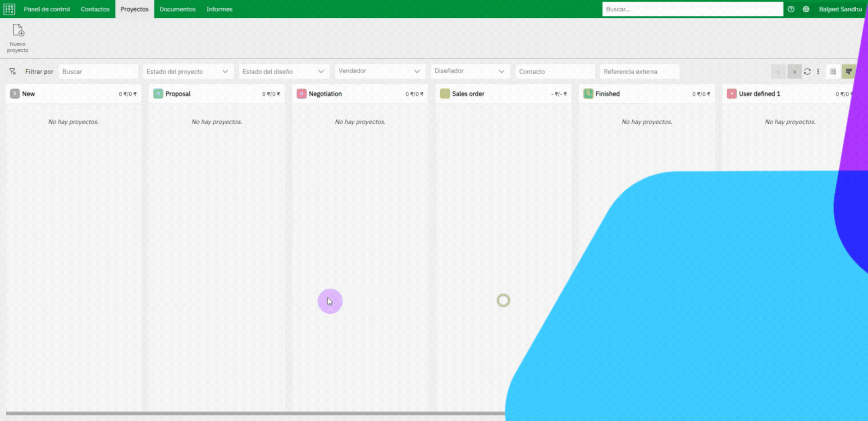
Task: Clear all filters with the filter-x icon
Action: coord(13,71)
